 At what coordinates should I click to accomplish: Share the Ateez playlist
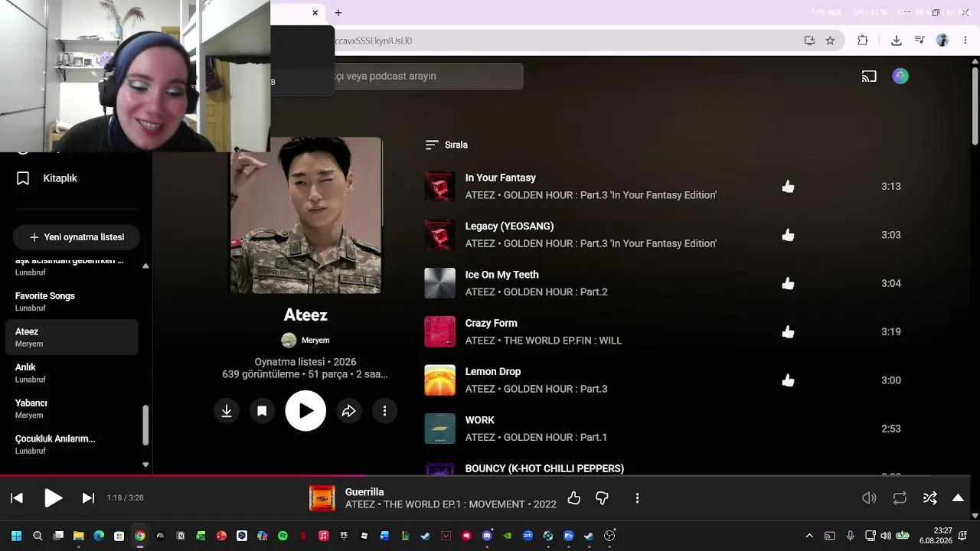click(x=349, y=411)
